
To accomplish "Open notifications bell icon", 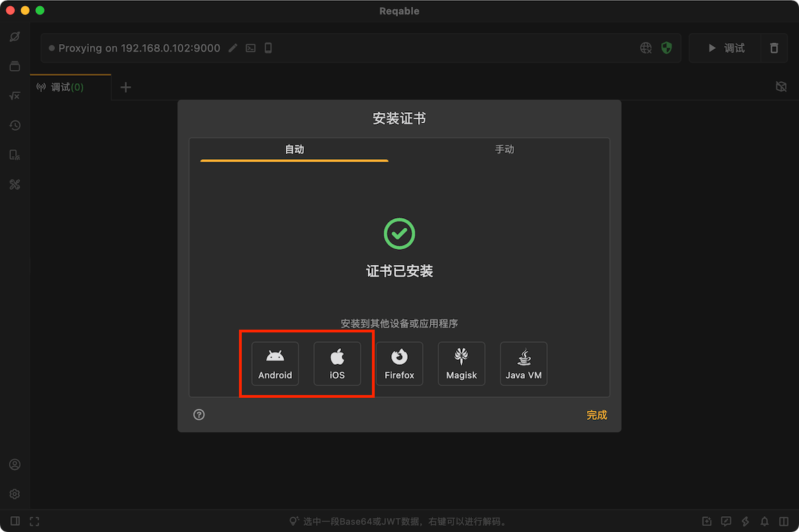I will pos(765,521).
